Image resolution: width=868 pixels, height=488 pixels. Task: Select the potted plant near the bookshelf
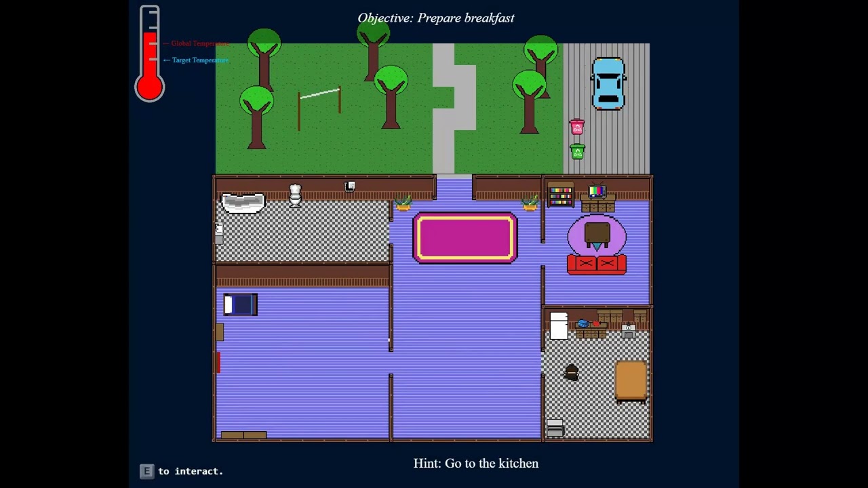[x=530, y=203]
